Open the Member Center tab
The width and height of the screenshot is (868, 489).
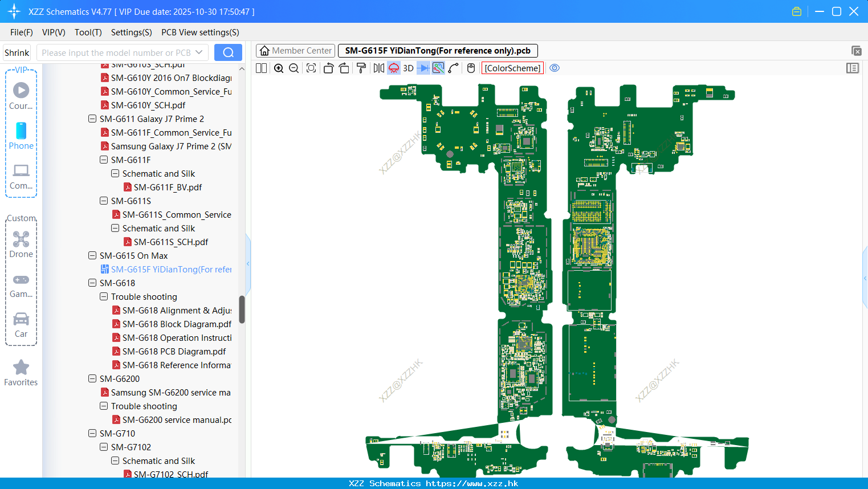[296, 51]
